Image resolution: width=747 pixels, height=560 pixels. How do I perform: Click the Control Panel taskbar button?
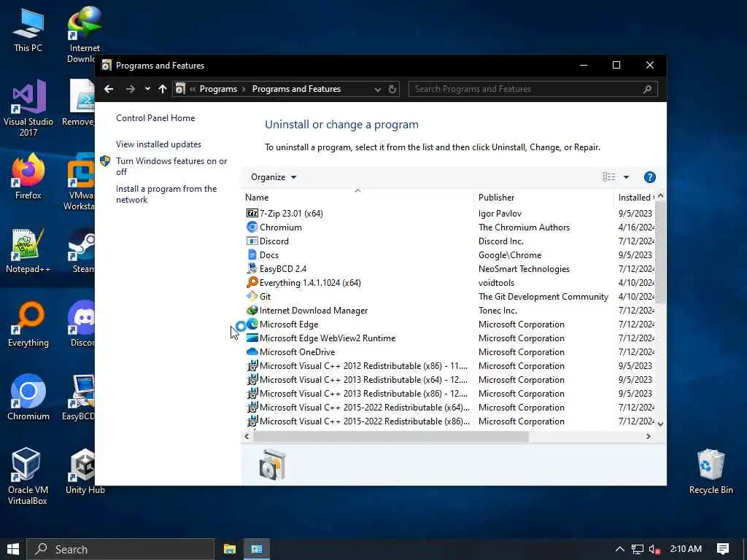257,549
